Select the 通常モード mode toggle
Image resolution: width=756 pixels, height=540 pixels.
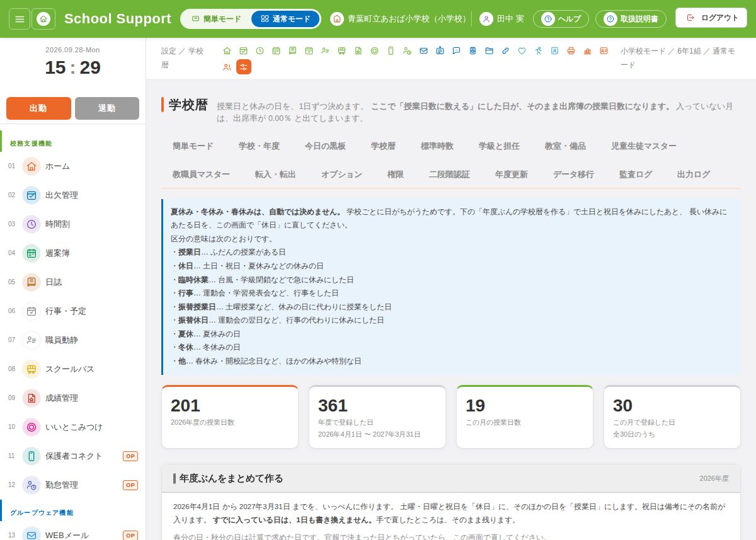tap(285, 19)
